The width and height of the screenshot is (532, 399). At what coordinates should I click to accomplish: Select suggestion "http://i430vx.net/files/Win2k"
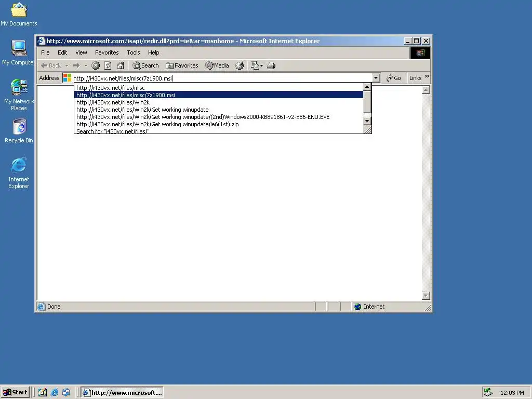(219, 102)
